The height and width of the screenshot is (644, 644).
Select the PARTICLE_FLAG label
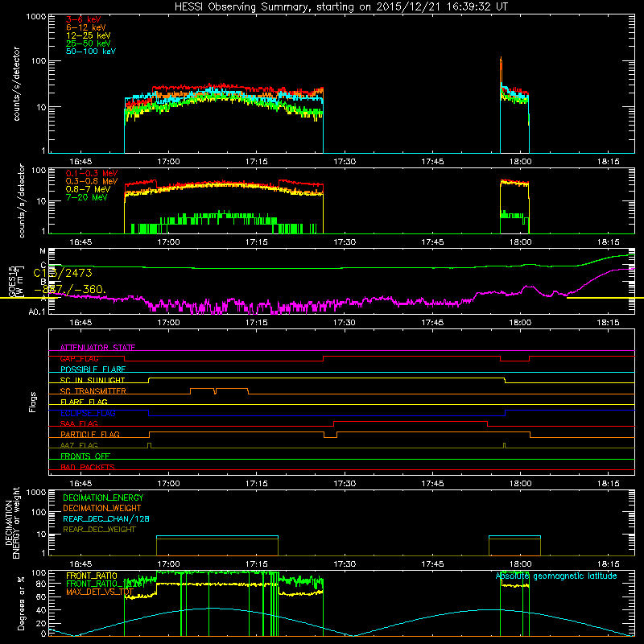pos(90,435)
